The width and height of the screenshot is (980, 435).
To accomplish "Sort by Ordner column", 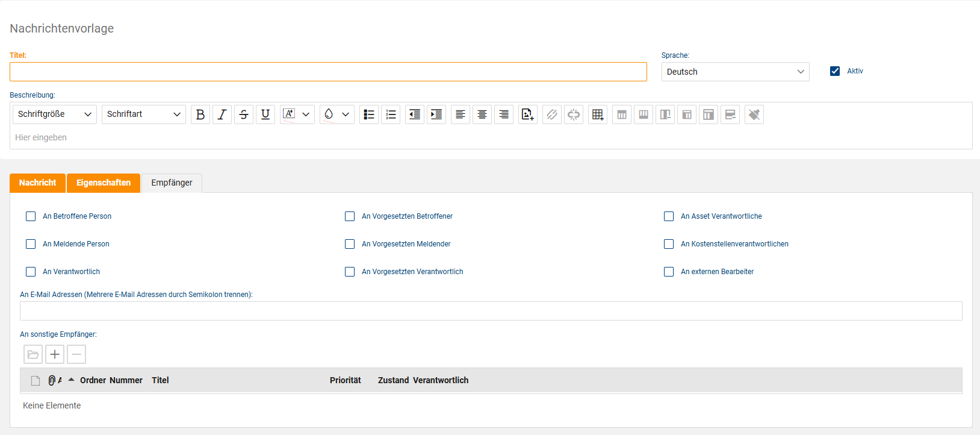I will (x=93, y=380).
